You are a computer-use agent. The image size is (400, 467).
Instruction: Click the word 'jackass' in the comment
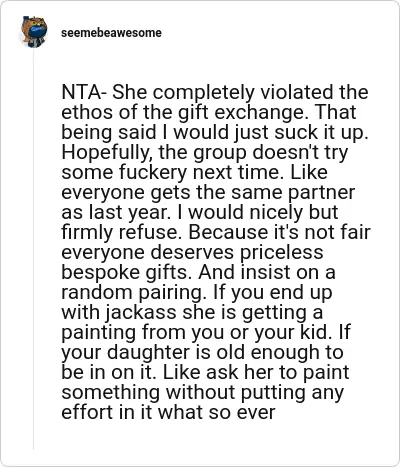point(141,313)
